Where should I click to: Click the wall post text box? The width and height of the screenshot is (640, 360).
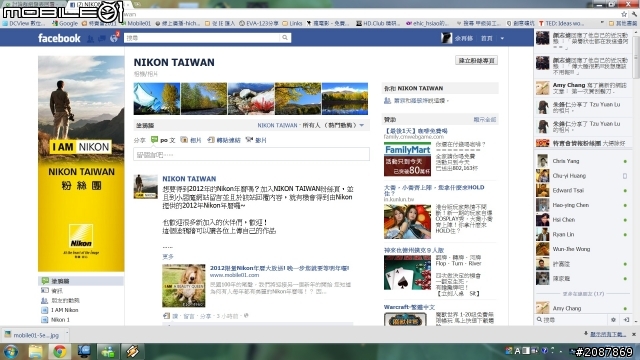click(x=251, y=154)
